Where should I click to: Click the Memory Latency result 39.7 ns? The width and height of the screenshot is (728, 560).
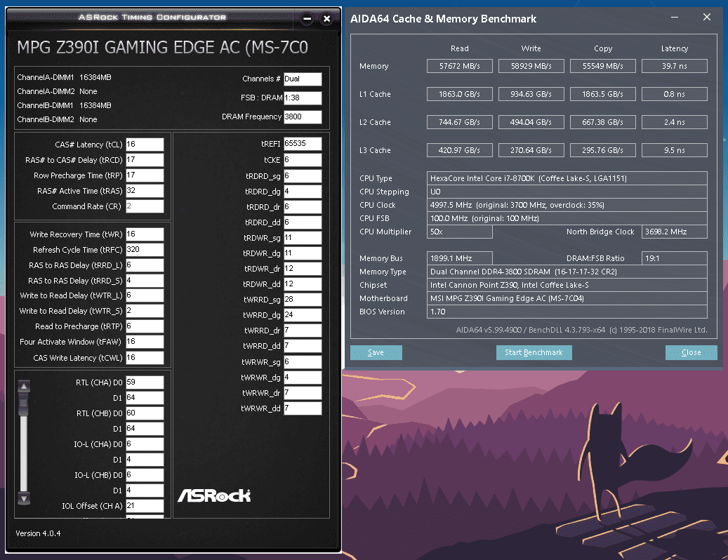(675, 66)
